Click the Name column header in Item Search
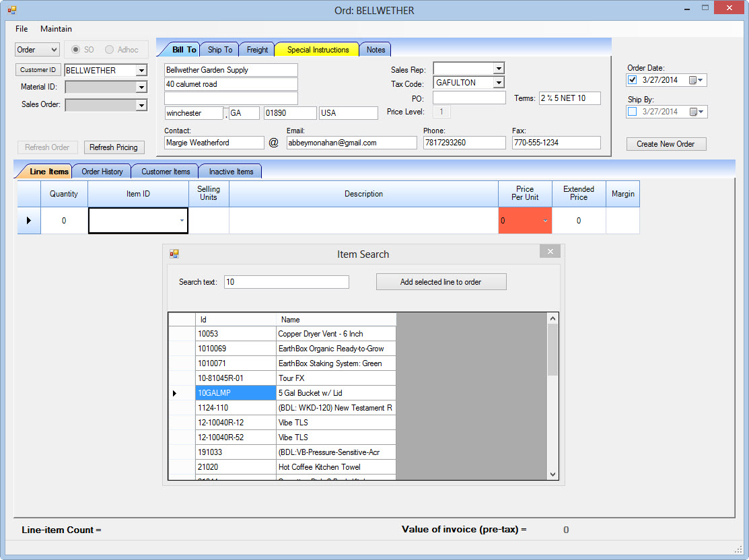Viewport: 749px width, 560px height. 336,320
